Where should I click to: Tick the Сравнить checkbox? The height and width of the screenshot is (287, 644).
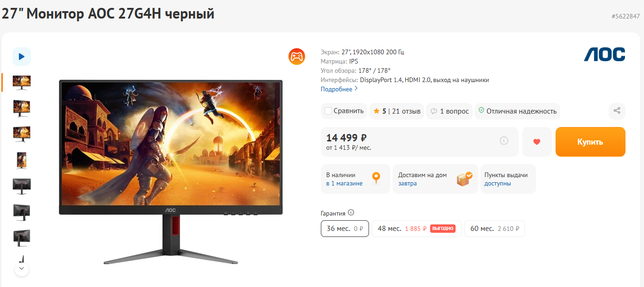(328, 111)
